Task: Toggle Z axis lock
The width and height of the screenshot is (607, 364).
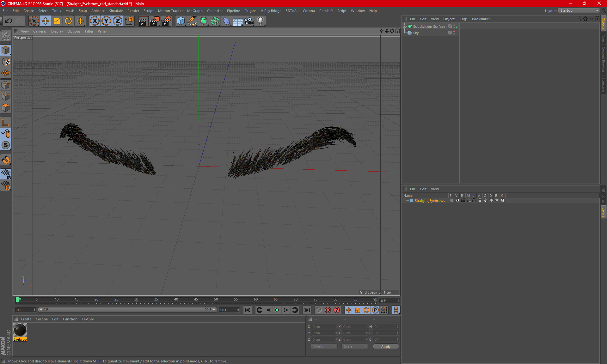Action: pyautogui.click(x=118, y=21)
